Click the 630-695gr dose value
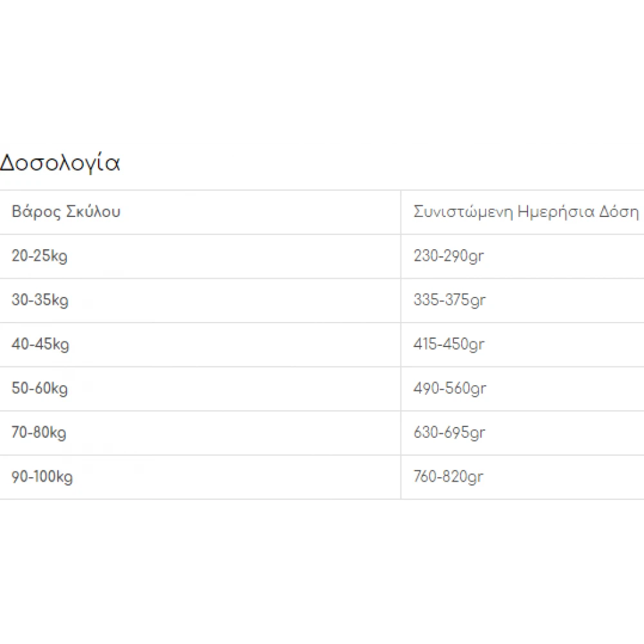 449,433
